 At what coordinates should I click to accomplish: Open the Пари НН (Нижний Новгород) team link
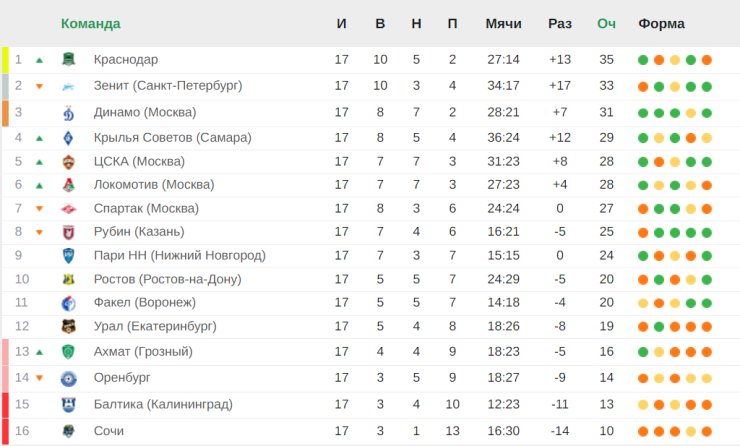[180, 255]
